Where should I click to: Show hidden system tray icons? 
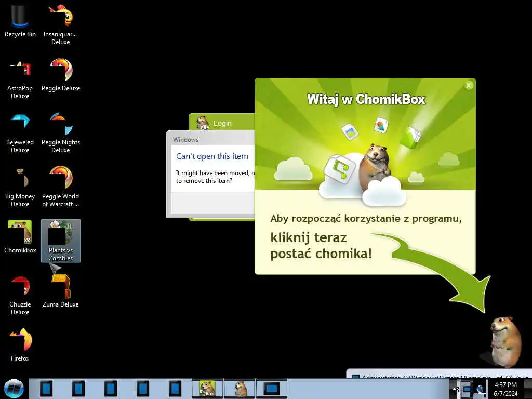coord(454,389)
